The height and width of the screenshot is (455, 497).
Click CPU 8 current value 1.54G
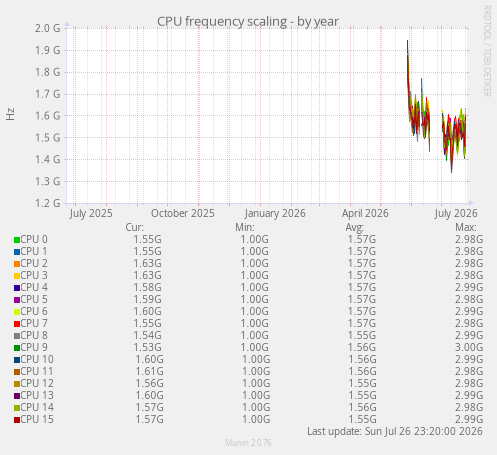[147, 335]
